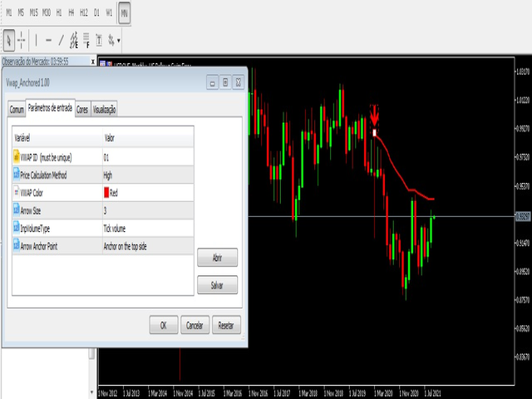Screen dimensions: 532x399
Task: Select the red VWAP anchor arrow on chart
Action: click(x=374, y=116)
